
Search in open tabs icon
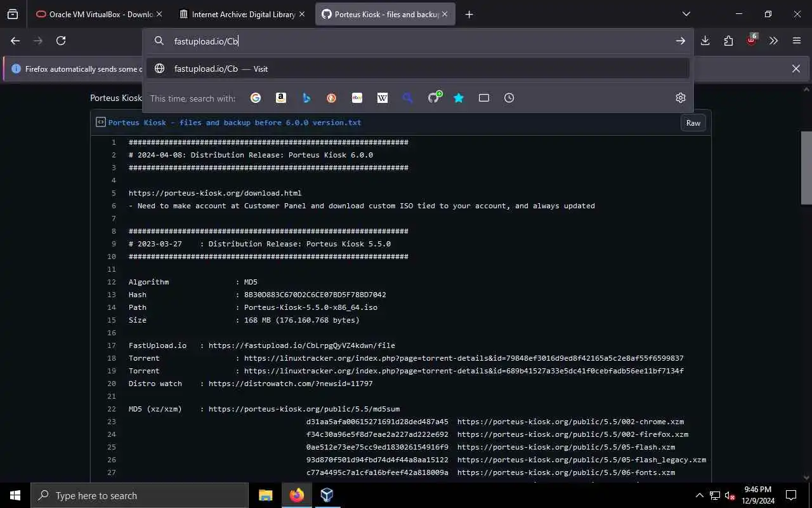pyautogui.click(x=484, y=98)
